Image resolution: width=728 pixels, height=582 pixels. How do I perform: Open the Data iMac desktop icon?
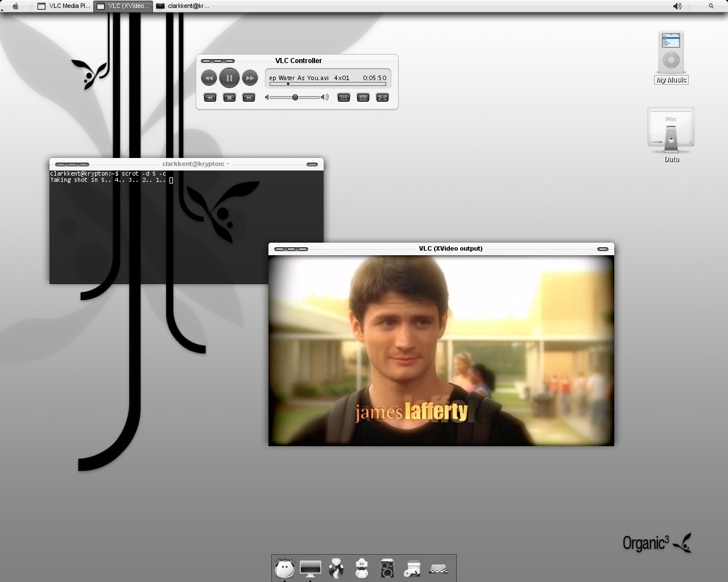[671, 135]
